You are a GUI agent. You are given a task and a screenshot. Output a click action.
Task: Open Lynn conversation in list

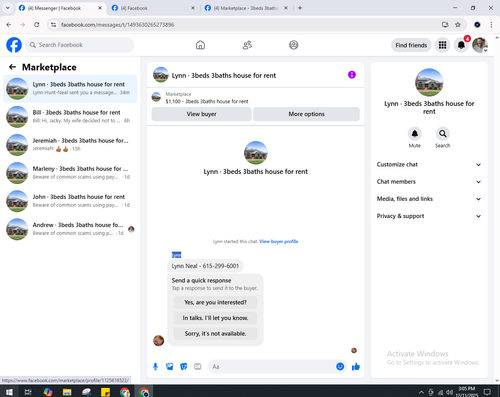[x=70, y=89]
